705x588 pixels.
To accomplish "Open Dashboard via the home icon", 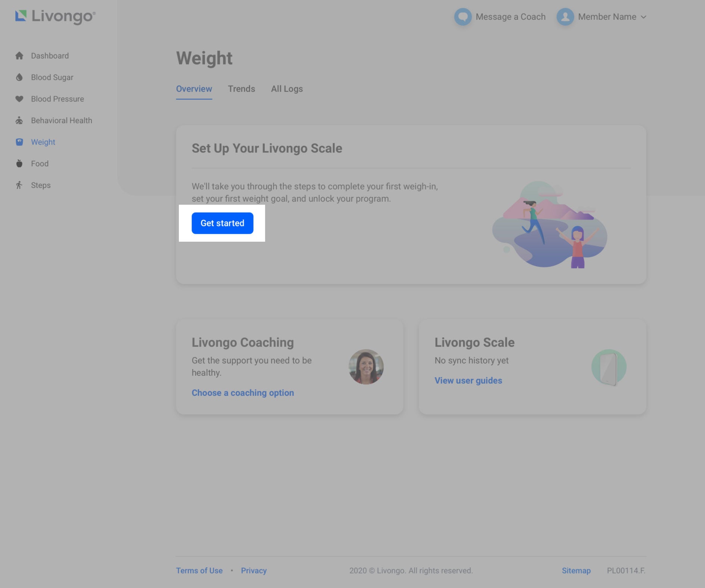I will (x=19, y=56).
